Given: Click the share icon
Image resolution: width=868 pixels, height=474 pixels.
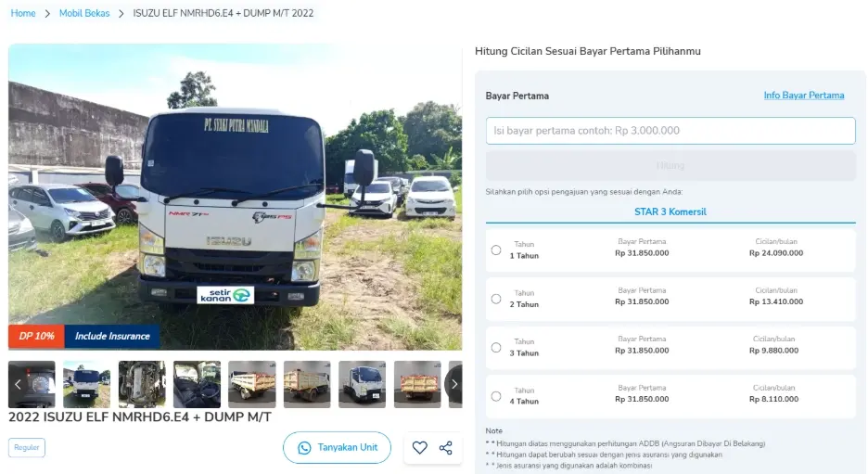Looking at the screenshot, I should 446,448.
